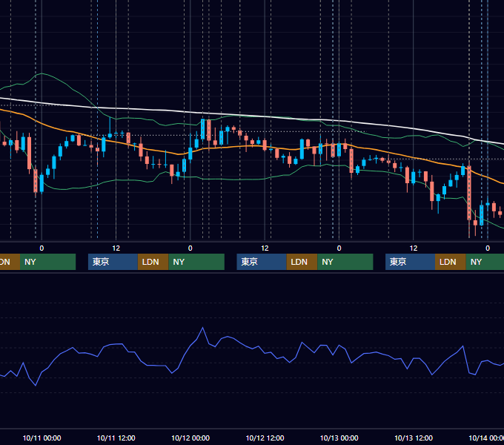Click the LDN session box for 10/12
504x445 pixels.
(x=302, y=262)
